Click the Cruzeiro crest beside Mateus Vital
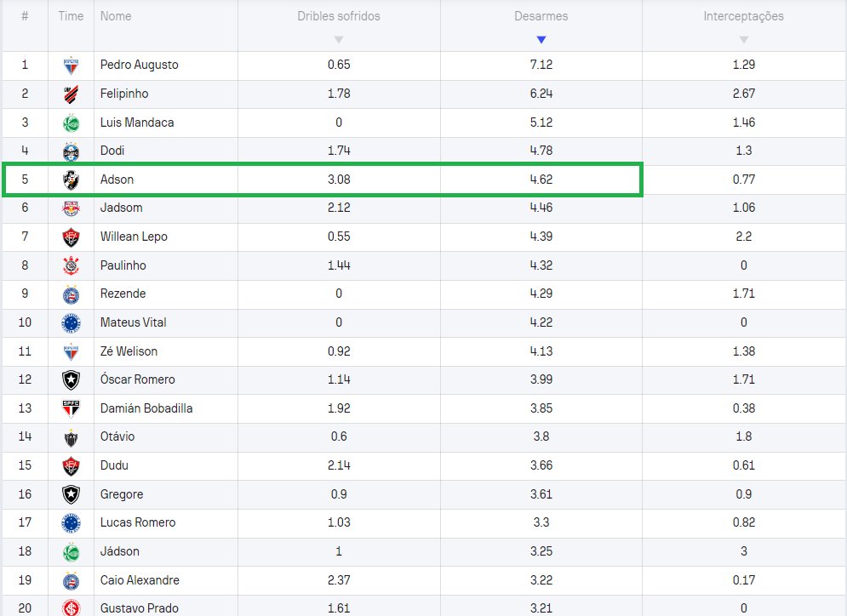The height and width of the screenshot is (616, 847). tap(72, 323)
